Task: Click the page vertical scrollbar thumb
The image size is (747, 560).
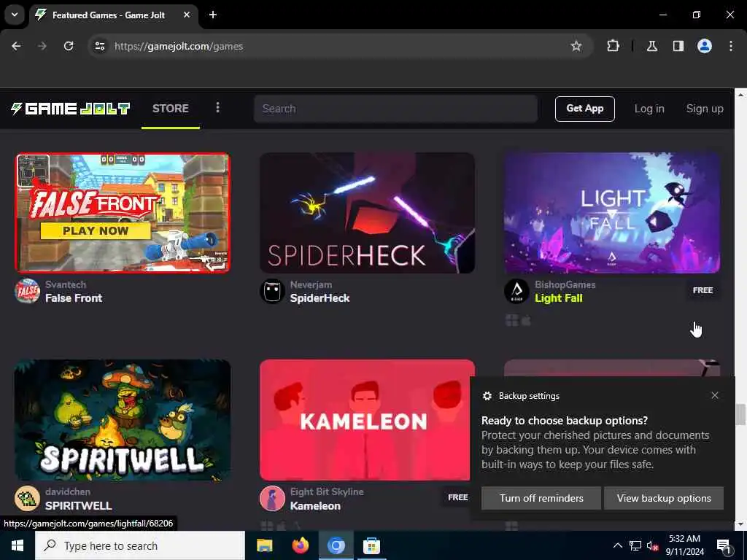Action: 740,414
